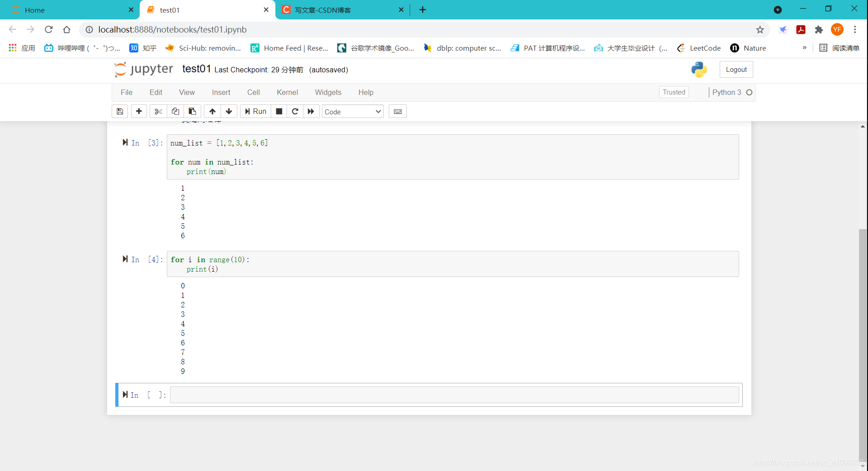Open the command palette keyboard icon

click(398, 111)
